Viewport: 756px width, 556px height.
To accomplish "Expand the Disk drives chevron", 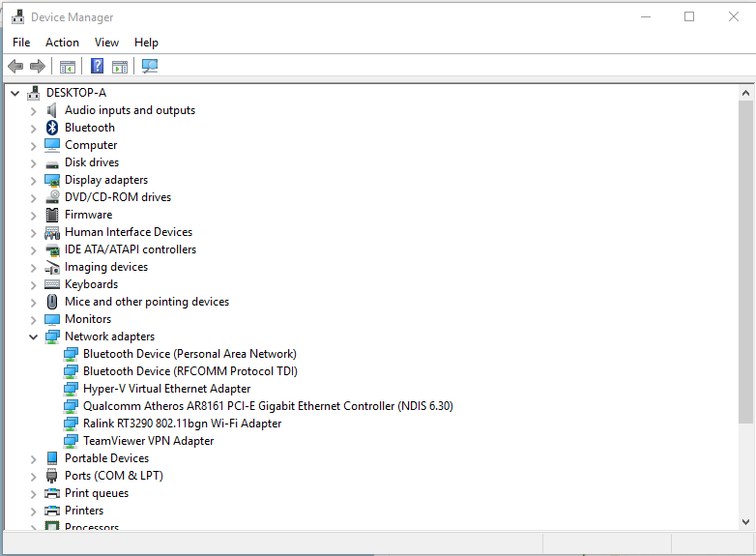I will (x=33, y=163).
